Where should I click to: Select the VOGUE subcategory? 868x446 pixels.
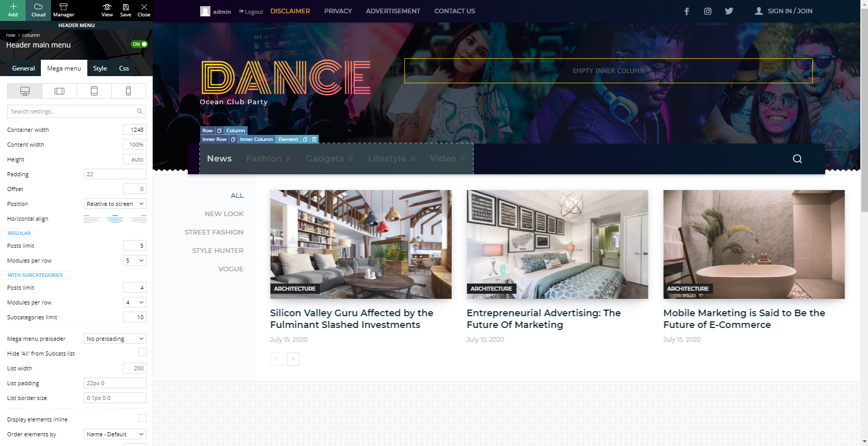[x=231, y=269]
